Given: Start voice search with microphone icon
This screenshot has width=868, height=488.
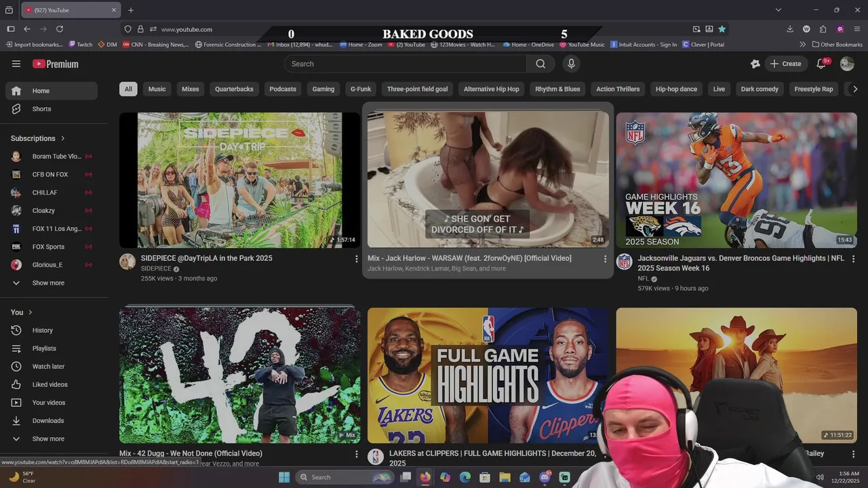Looking at the screenshot, I should [571, 64].
